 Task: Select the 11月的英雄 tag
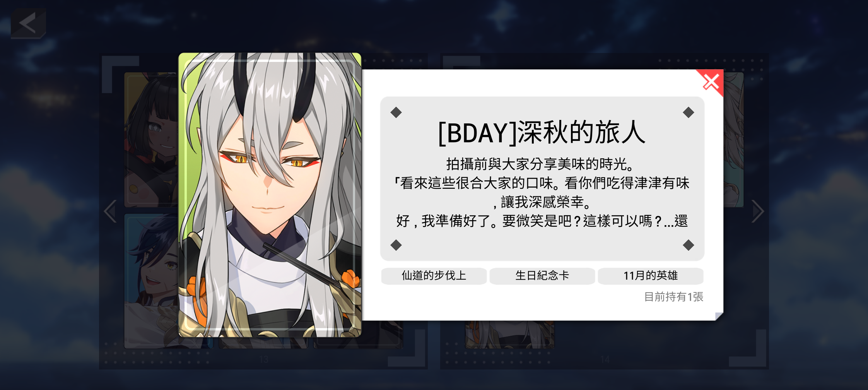pos(650,275)
